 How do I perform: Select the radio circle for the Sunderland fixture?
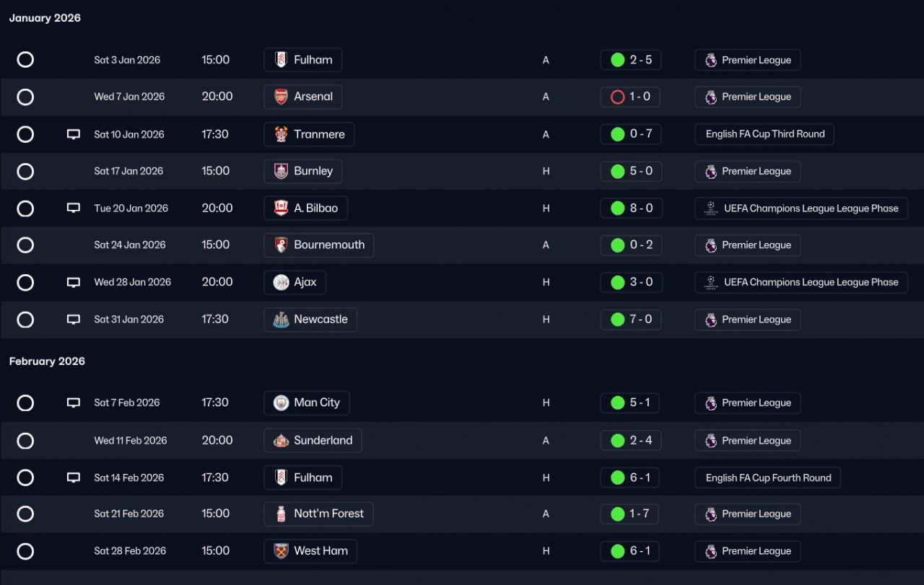[x=25, y=441]
